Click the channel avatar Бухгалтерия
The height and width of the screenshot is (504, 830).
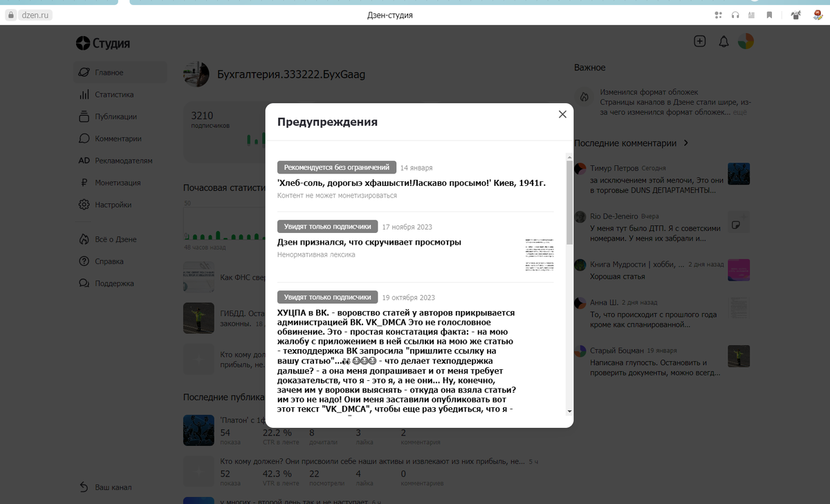196,74
